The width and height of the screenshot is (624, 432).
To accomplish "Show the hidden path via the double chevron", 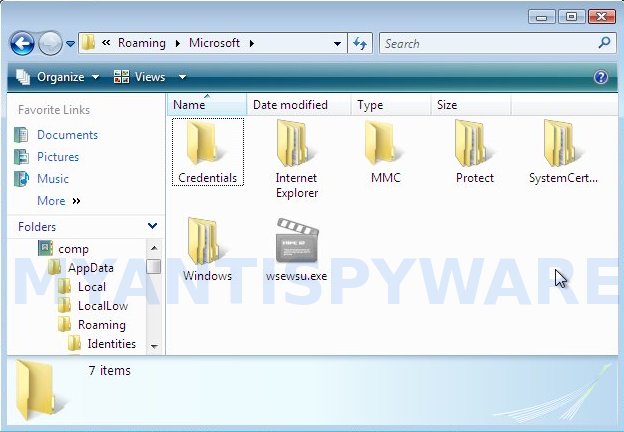I will 106,43.
